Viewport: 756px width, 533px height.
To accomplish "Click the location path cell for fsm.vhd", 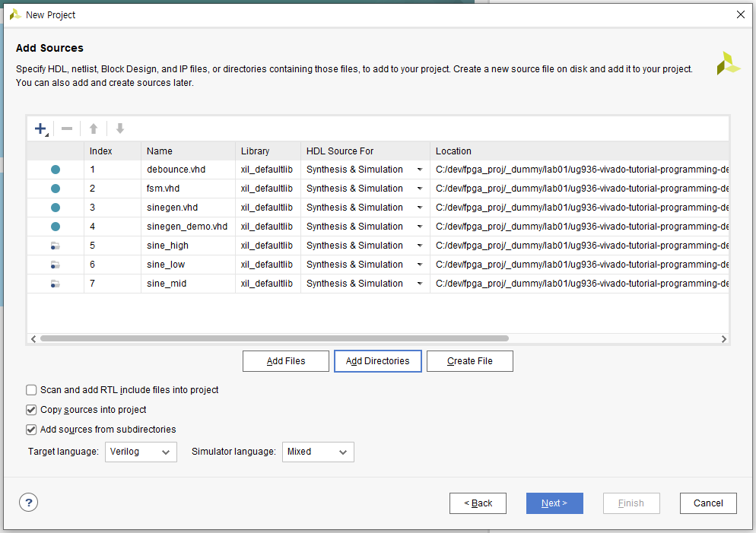I will [579, 189].
